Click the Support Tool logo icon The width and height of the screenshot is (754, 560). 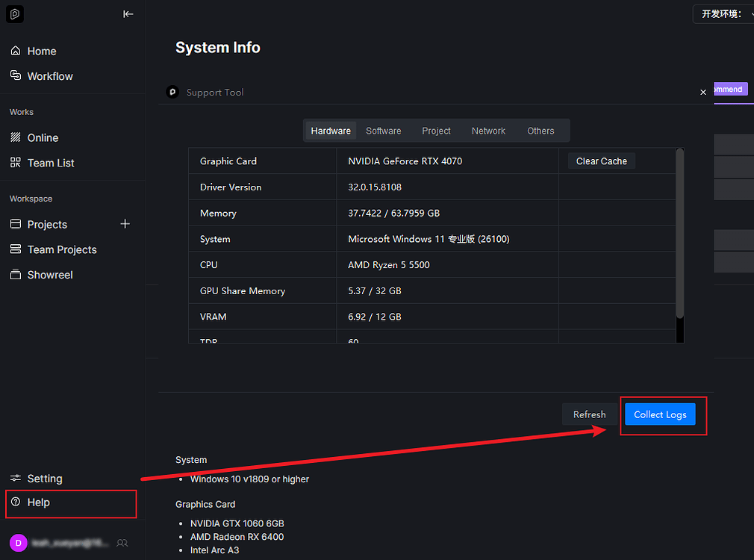pos(172,91)
